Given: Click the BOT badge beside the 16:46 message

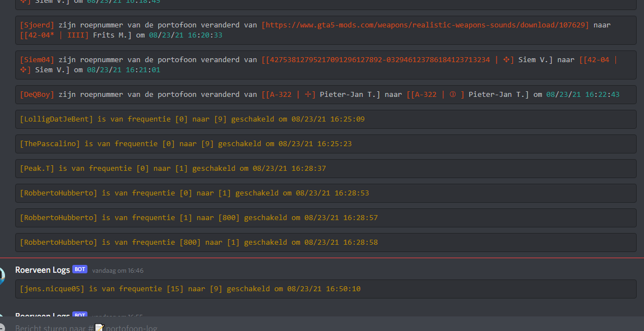Looking at the screenshot, I should (x=80, y=269).
